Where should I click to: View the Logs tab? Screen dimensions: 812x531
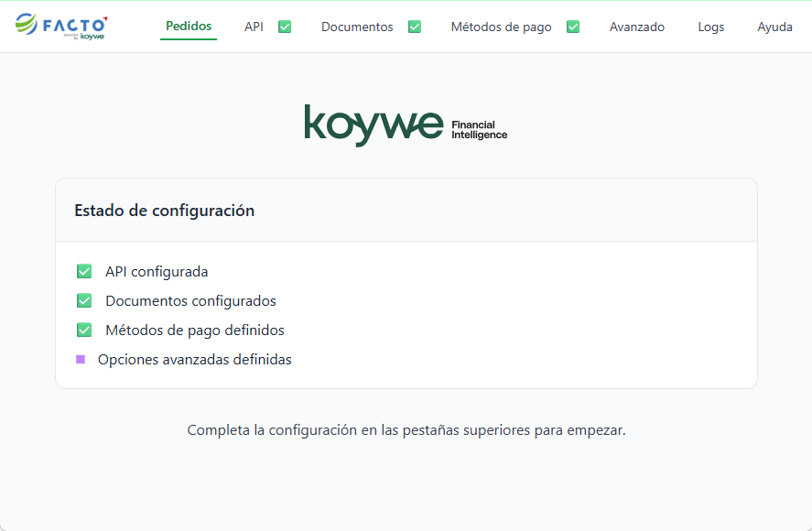click(x=711, y=27)
